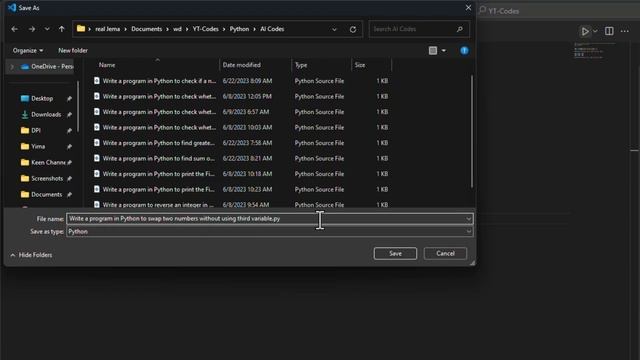Click the Cancel button
Viewport: 640px width, 360px height.
coord(445,253)
